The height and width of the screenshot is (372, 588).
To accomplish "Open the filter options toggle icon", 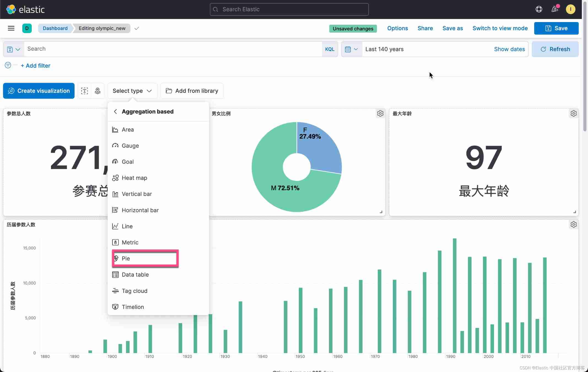I will tap(8, 65).
